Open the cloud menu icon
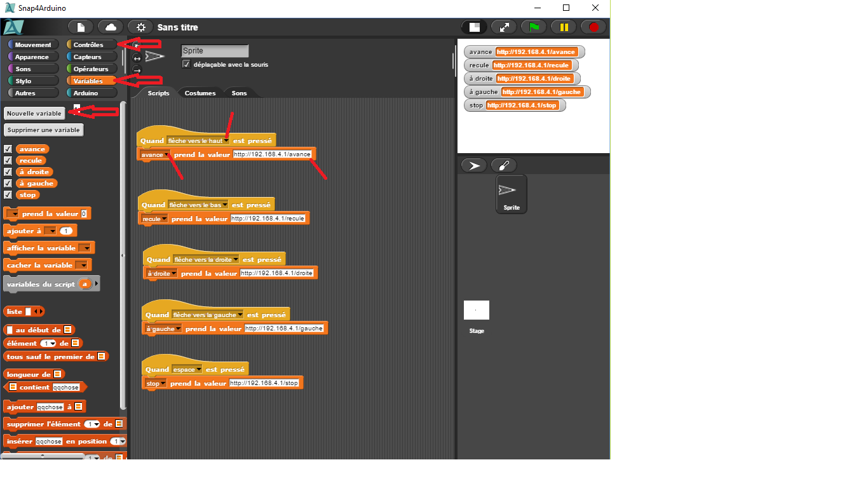 click(x=111, y=27)
